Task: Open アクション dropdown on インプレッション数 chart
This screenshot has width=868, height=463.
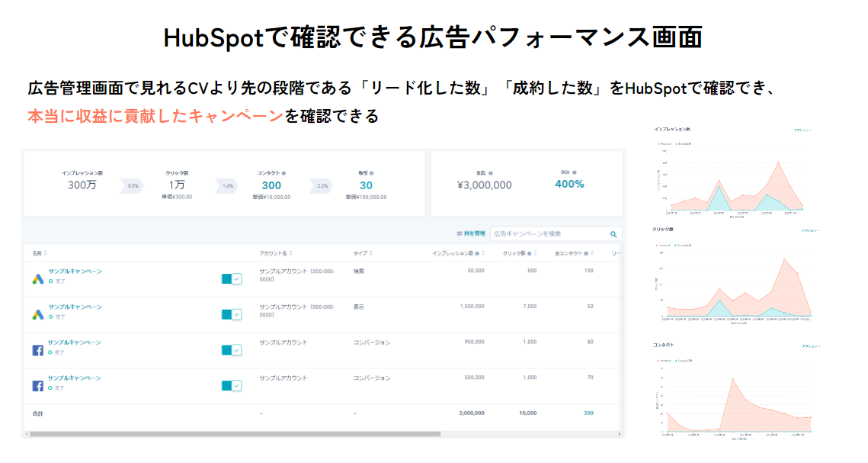Action: (x=802, y=130)
